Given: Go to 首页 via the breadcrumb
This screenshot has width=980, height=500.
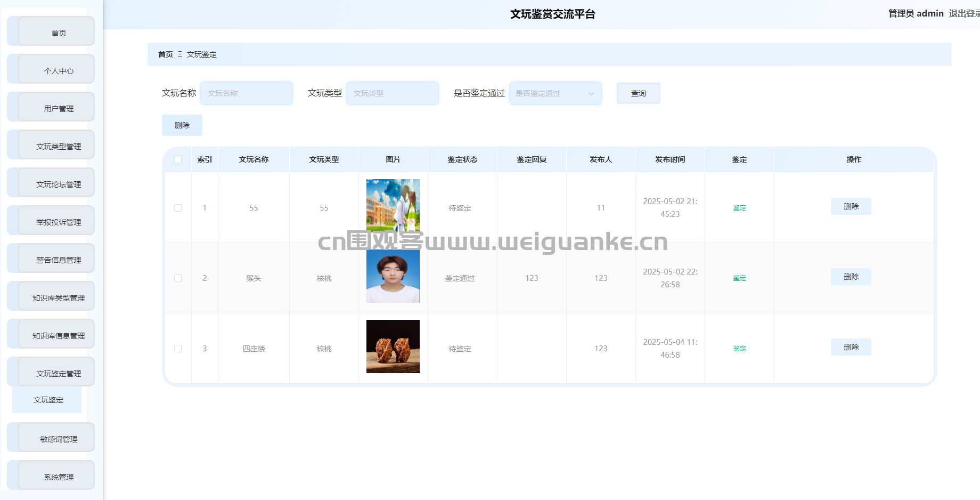Looking at the screenshot, I should [165, 54].
